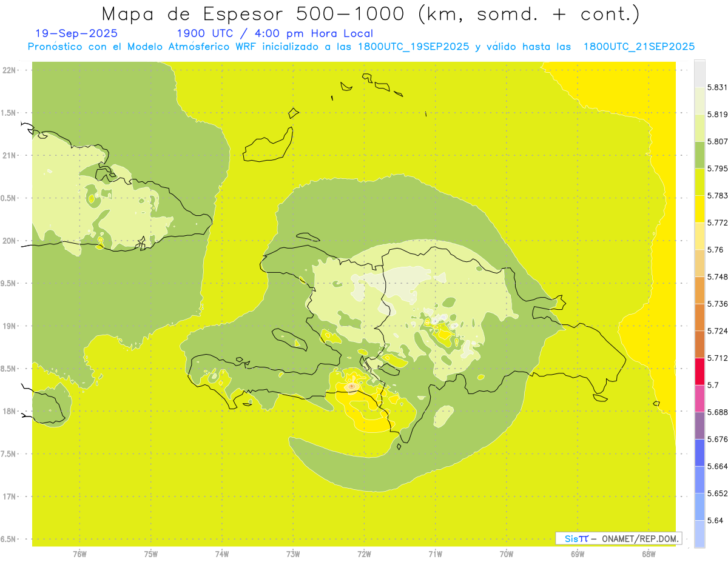Select the purple legend swatch above 5.676
The width and height of the screenshot is (728, 562).
pyautogui.click(x=699, y=426)
